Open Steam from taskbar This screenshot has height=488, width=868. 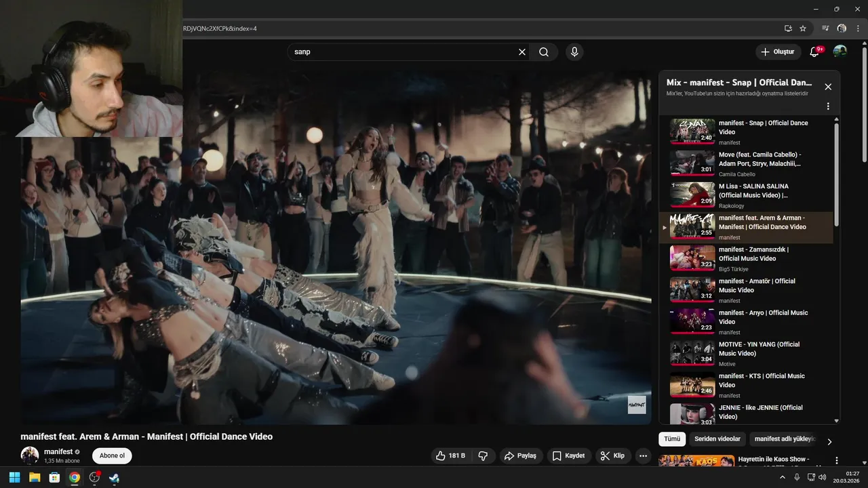click(114, 477)
